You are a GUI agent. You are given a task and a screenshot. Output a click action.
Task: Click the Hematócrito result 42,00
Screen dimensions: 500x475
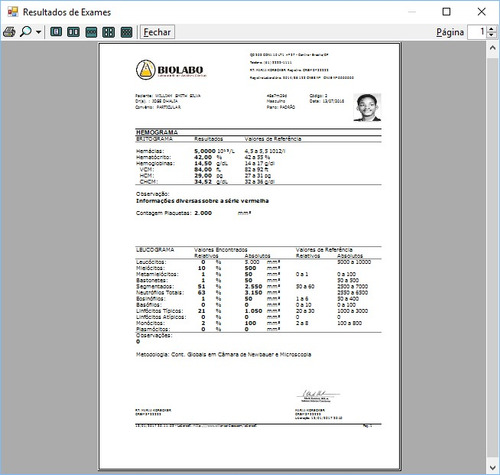203,157
